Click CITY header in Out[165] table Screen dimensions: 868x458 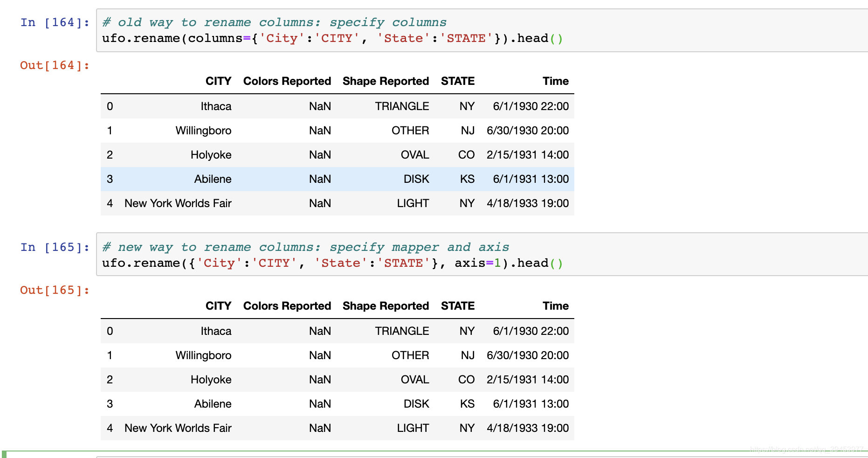point(219,306)
